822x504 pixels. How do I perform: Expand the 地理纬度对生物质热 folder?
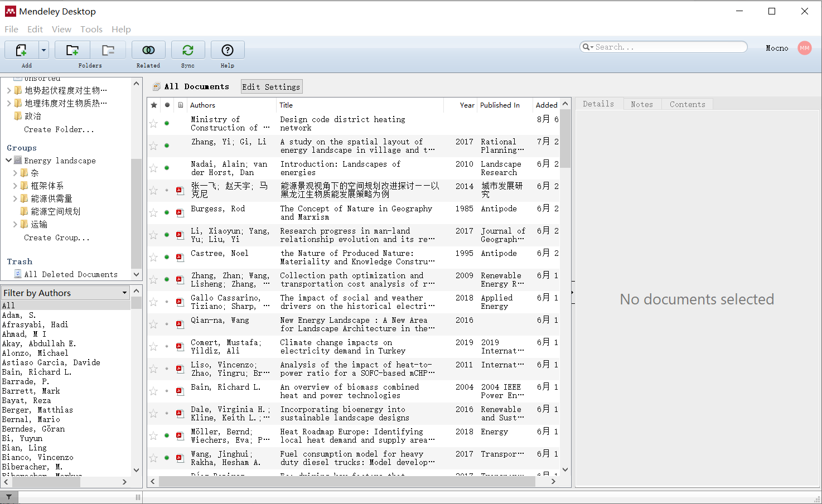[x=9, y=103]
